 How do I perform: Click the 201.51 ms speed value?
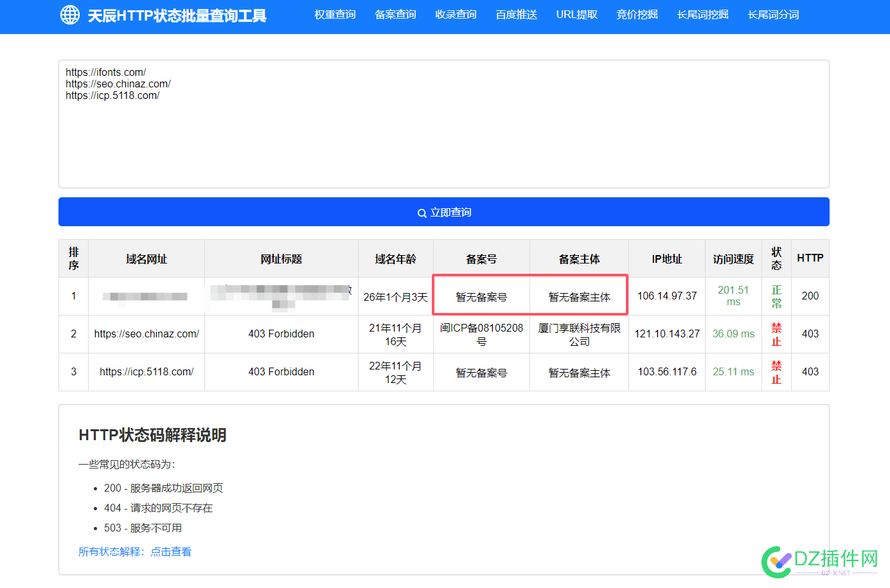click(733, 296)
